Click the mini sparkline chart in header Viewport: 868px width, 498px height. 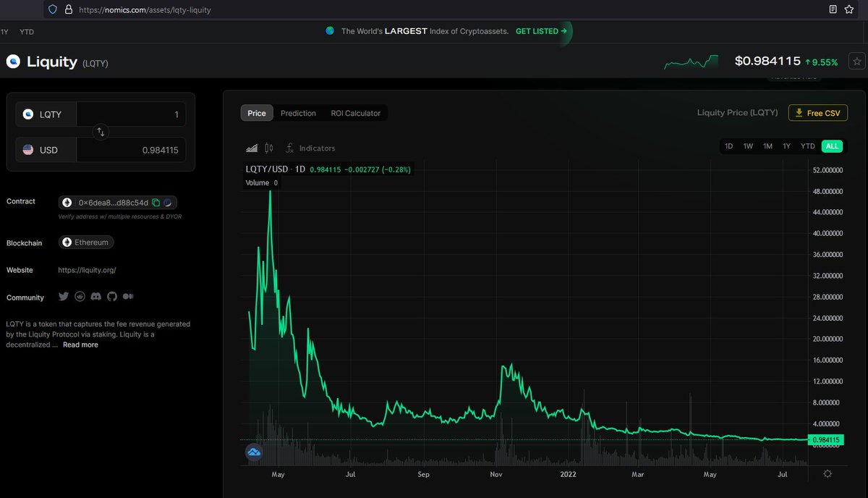click(x=691, y=62)
